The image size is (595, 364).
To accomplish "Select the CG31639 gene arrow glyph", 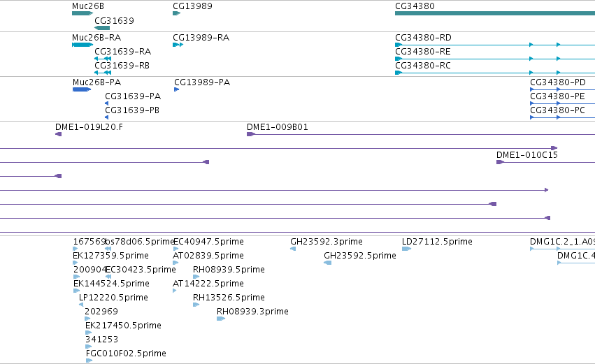I will pyautogui.click(x=102, y=28).
